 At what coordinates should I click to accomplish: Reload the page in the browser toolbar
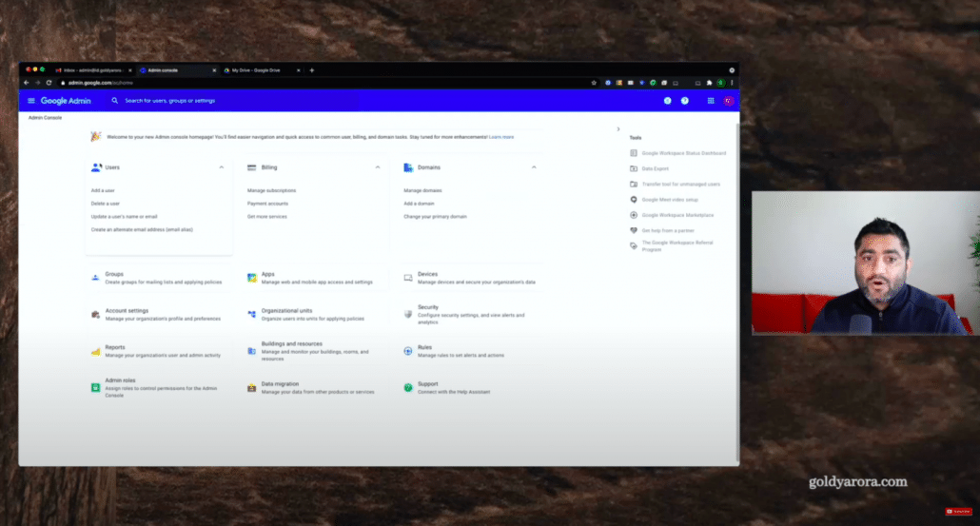[x=49, y=83]
